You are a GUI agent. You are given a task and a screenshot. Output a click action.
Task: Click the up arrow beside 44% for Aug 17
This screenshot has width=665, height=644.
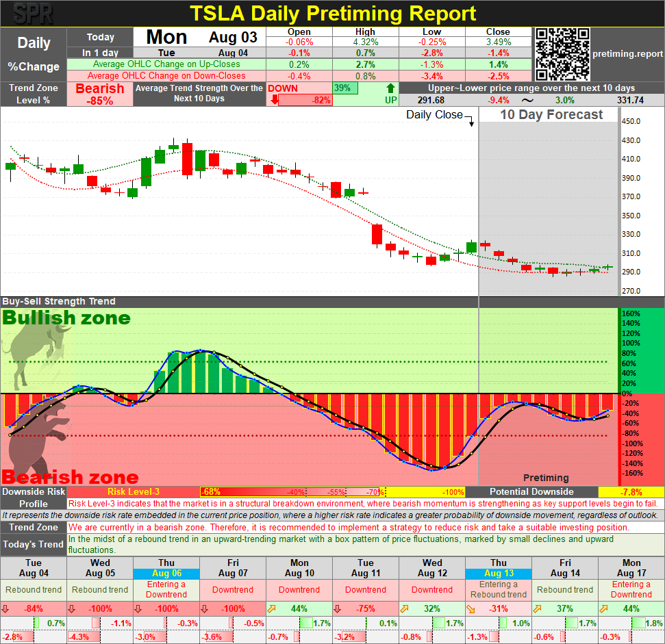click(603, 609)
